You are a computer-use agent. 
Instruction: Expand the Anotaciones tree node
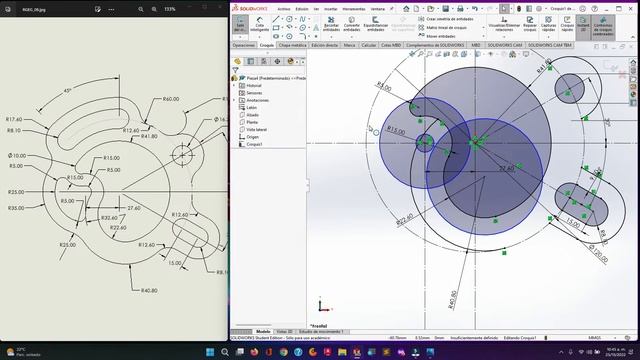coord(234,100)
